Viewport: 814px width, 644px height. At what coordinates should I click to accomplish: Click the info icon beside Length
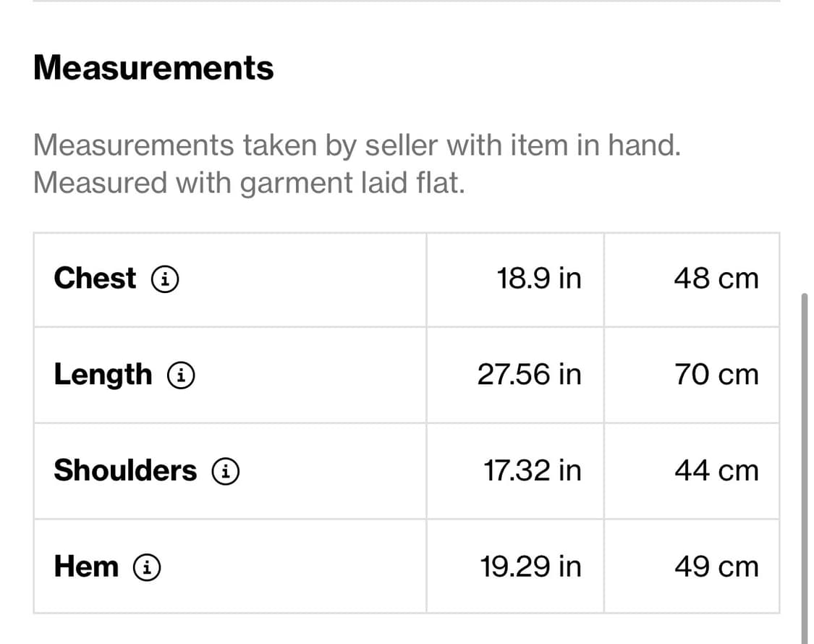point(180,374)
